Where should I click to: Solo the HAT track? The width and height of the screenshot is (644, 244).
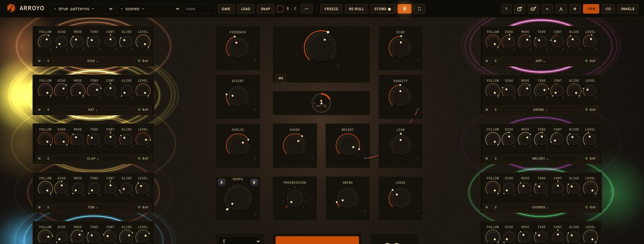[x=48, y=110]
